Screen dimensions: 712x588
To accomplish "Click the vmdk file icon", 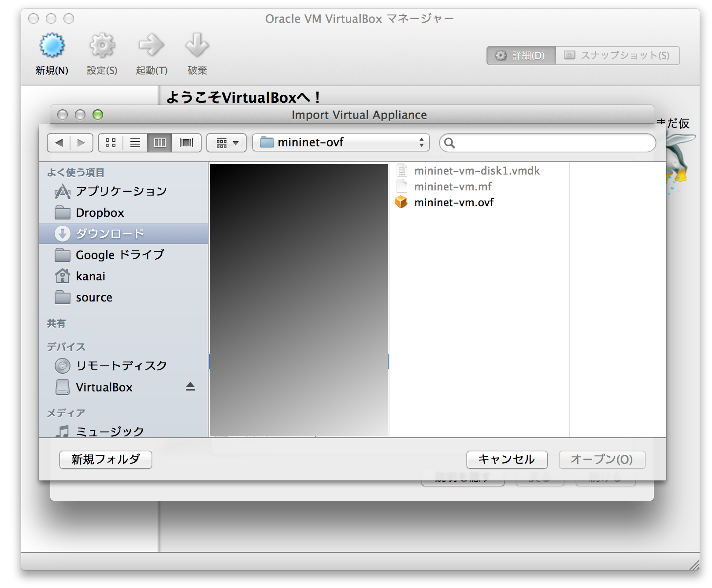I will click(x=402, y=170).
